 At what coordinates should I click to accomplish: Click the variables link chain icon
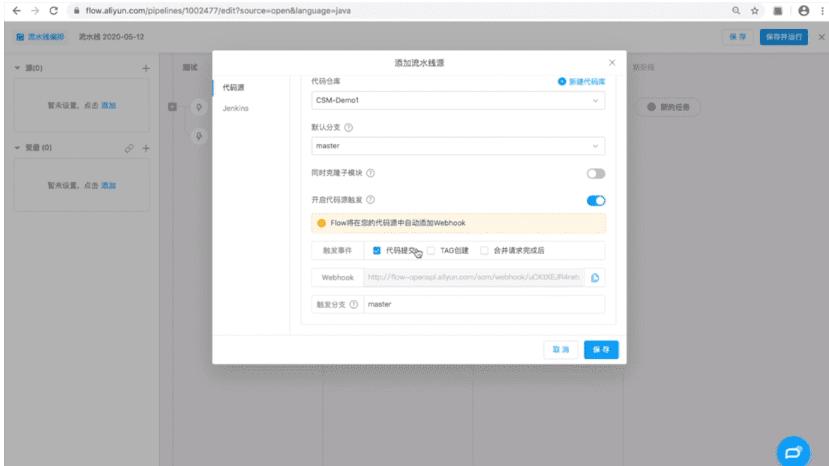129,149
